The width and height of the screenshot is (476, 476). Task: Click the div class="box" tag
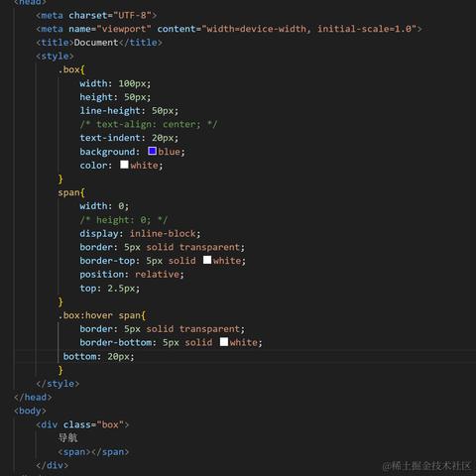point(82,424)
